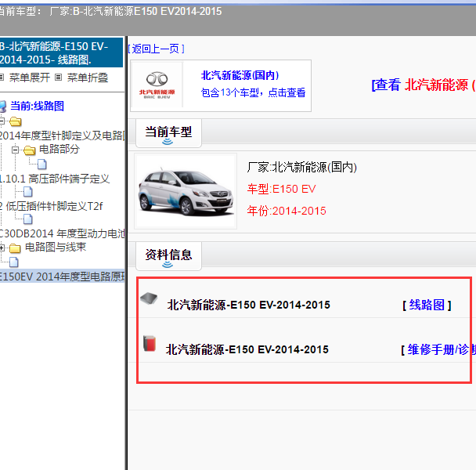
Task: Open C30DB2014 年度型动力电池 item
Action: [x=62, y=233]
